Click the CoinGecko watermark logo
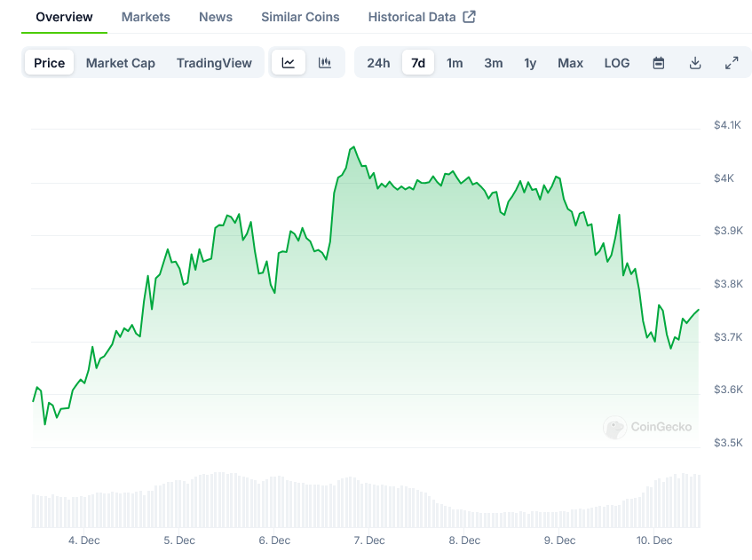 click(x=614, y=428)
